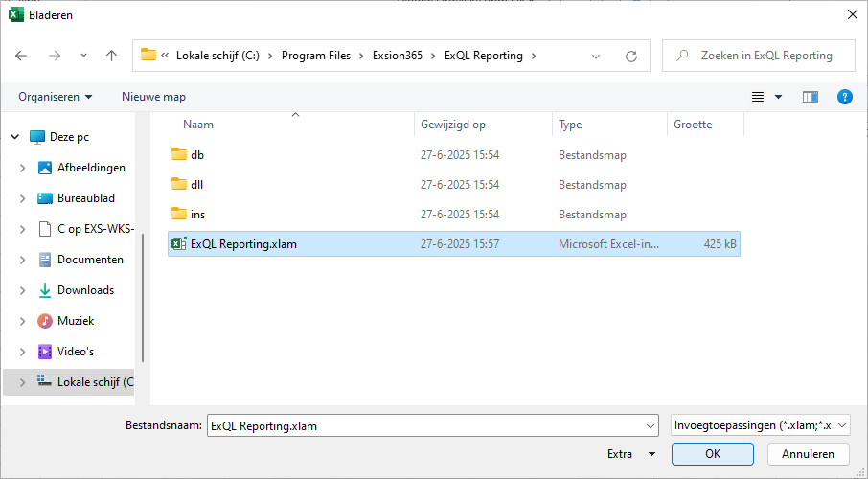Image resolution: width=868 pixels, height=479 pixels.
Task: Expand the Lokale schijf (C tree node
Action: [x=23, y=382]
